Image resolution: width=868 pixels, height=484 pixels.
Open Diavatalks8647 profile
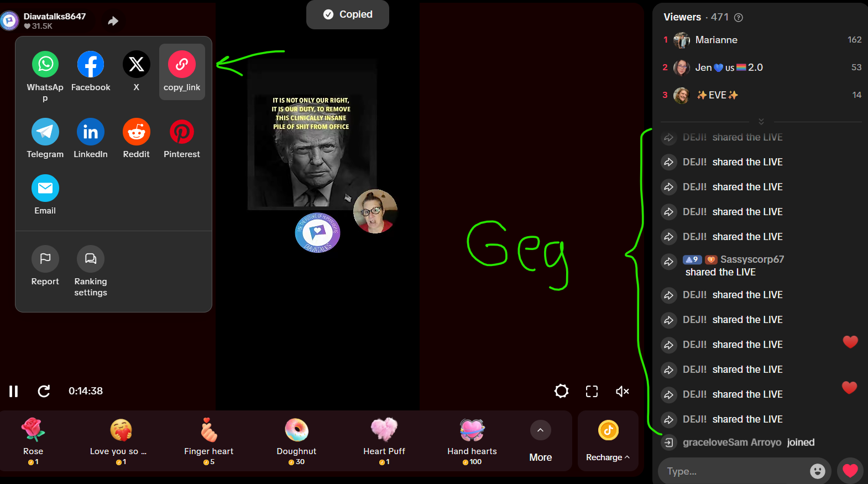coord(54,17)
